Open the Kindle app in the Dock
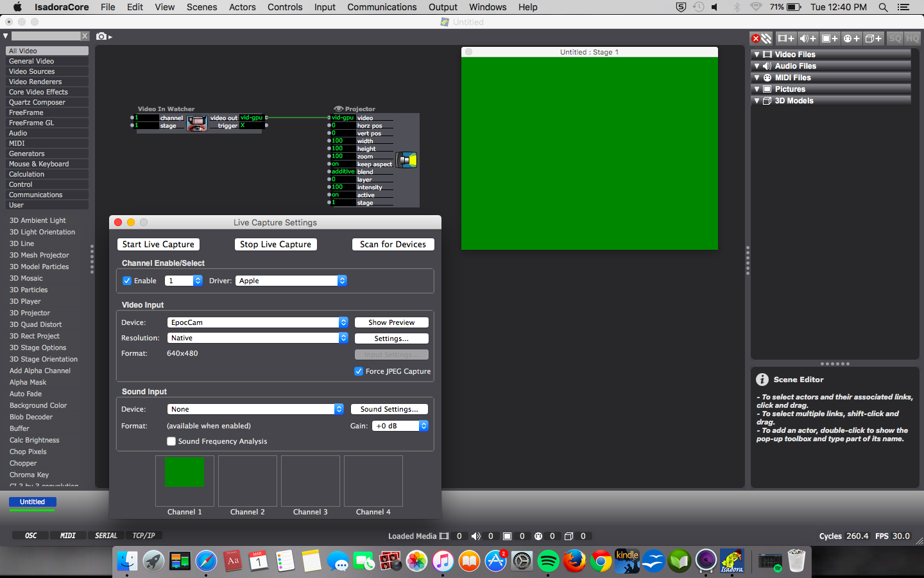 click(x=627, y=561)
